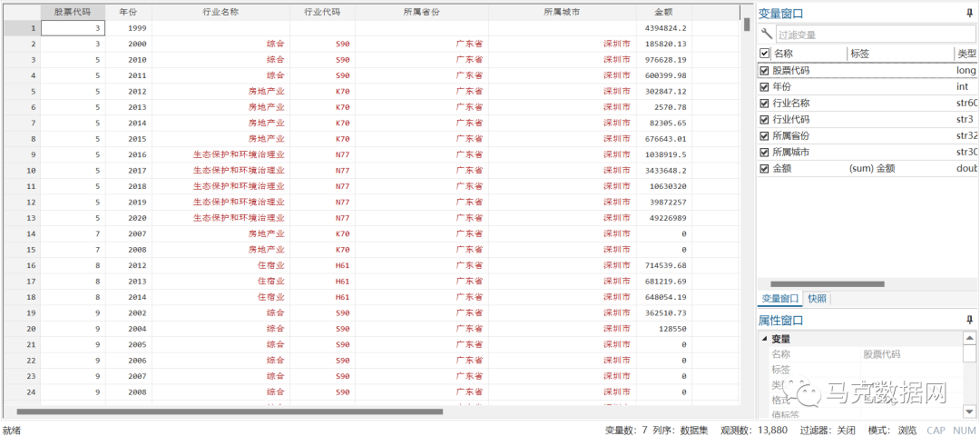Click the 过滤器: 关闭 status entry

pos(827,430)
